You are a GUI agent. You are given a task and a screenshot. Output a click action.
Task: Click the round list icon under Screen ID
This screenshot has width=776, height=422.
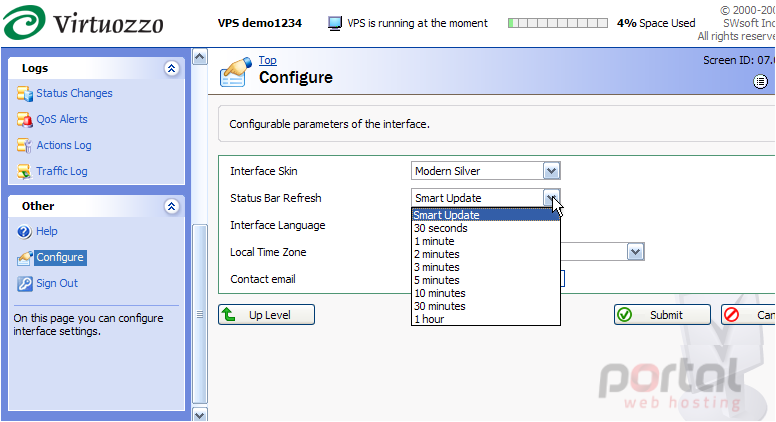761,82
